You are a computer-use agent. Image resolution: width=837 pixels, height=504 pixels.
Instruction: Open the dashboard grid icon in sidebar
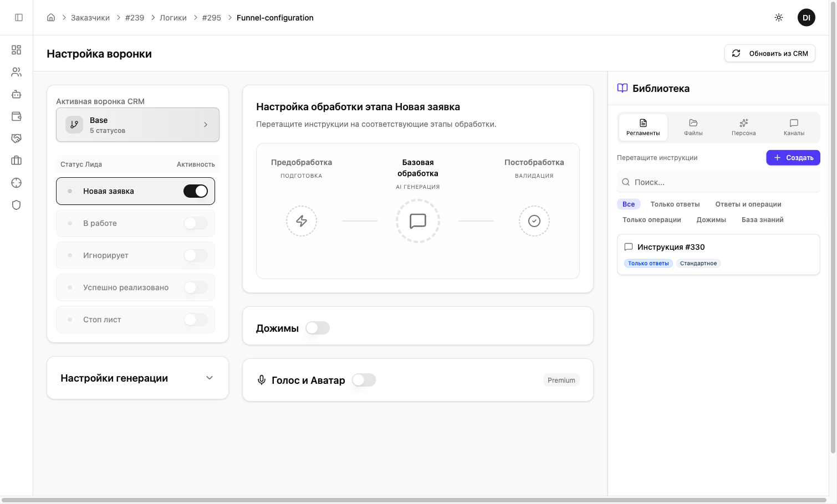coord(17,50)
